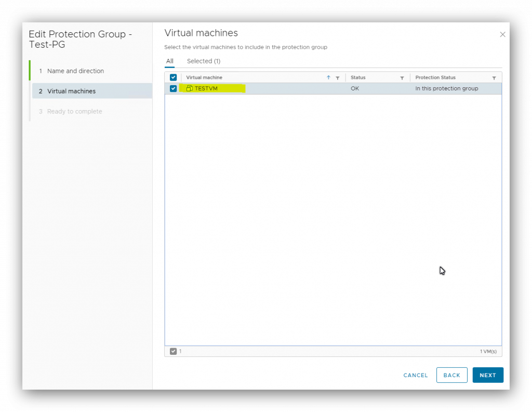
Task: Switch to the All tab
Action: [169, 61]
